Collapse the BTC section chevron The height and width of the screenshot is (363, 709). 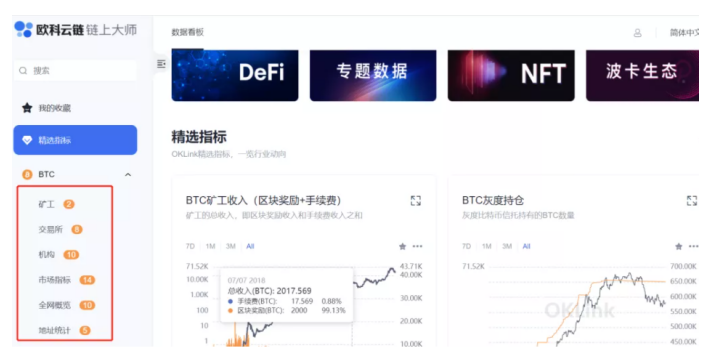[x=128, y=174]
